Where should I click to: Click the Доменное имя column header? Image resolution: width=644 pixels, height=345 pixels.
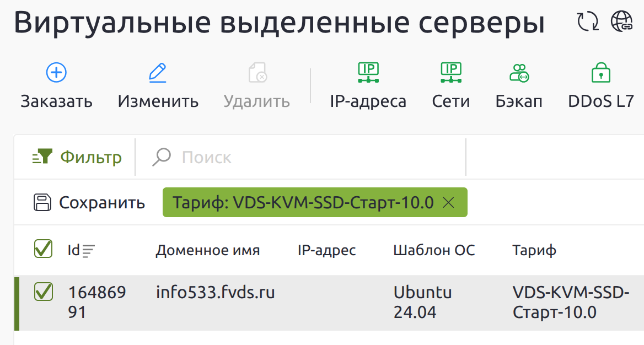(x=207, y=251)
